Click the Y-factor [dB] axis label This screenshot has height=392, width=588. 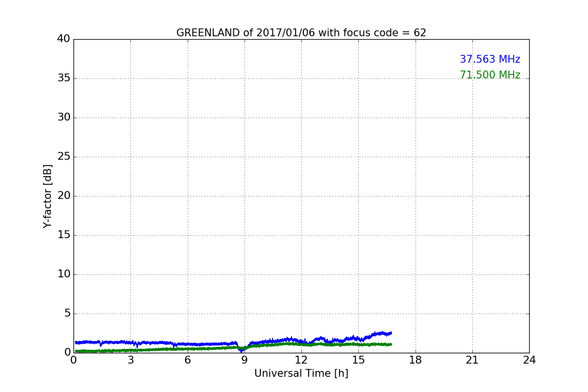pos(48,196)
